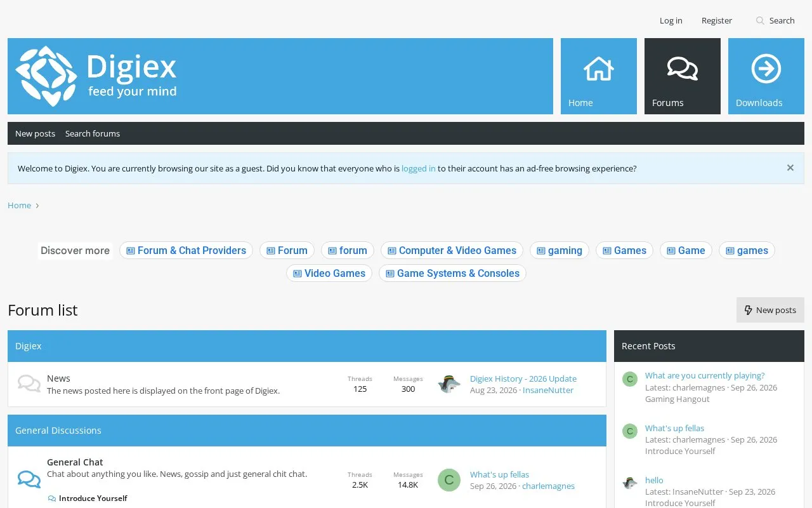The image size is (812, 508).
Task: Click avatar beside 'What are you currently playing?'
Action: click(x=629, y=379)
